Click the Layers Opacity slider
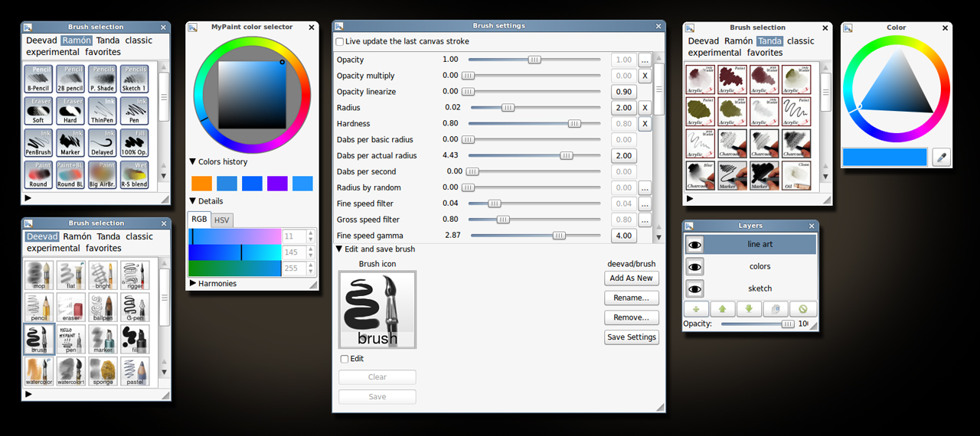Viewport: 980px width, 436px height. click(x=758, y=324)
